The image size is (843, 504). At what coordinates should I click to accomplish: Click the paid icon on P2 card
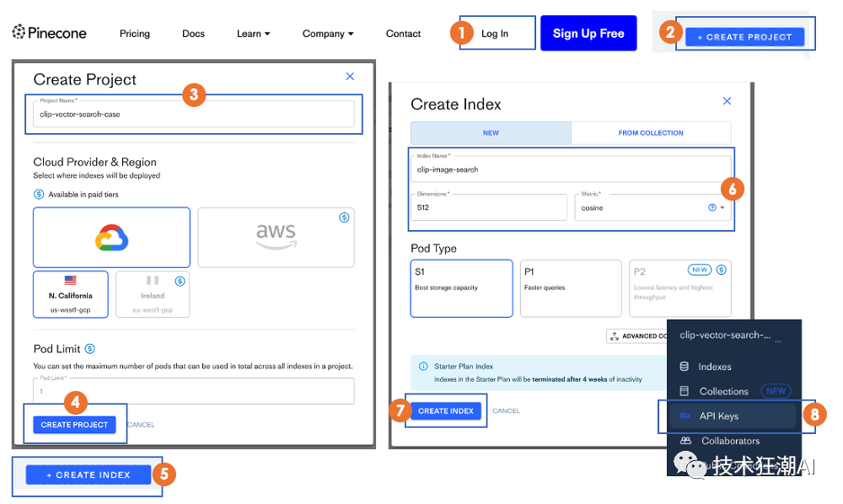coord(722,270)
